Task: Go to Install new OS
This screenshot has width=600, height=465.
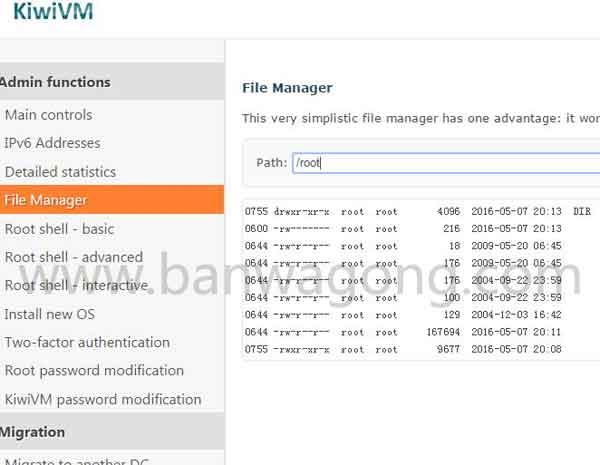Action: coord(49,314)
